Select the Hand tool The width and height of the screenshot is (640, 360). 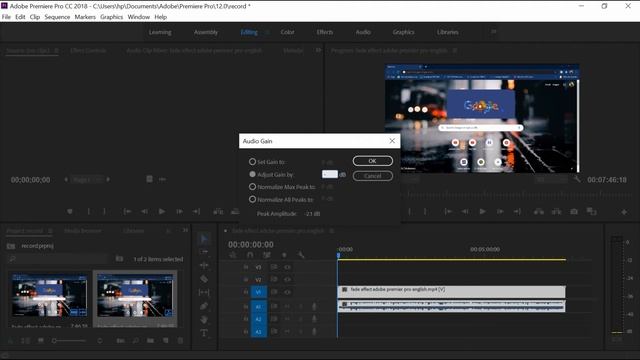click(x=204, y=320)
